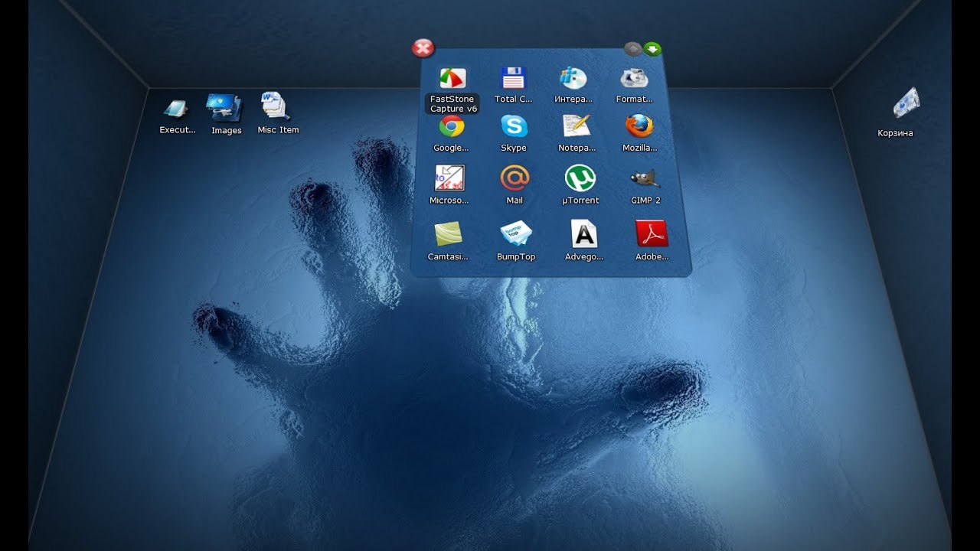Viewport: 980px width, 551px height.
Task: Open the FastStone Capture v6 icon
Action: 452,79
